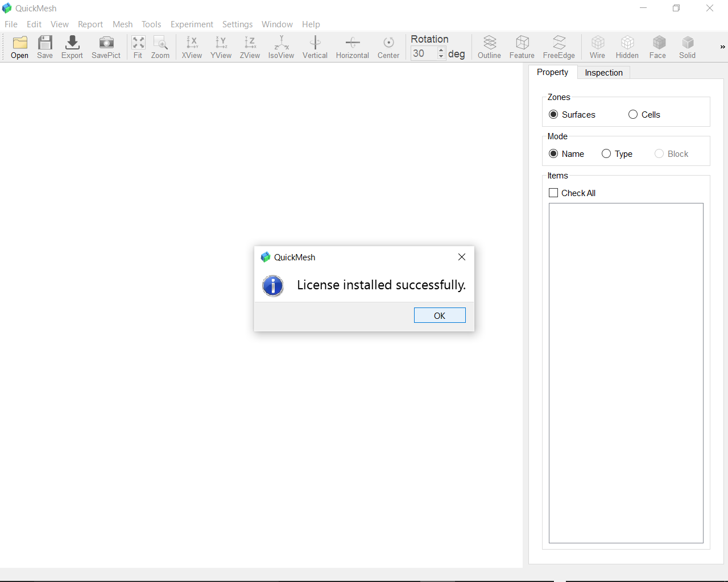The width and height of the screenshot is (728, 582).
Task: Switch to Hidden line rendering
Action: pos(627,47)
